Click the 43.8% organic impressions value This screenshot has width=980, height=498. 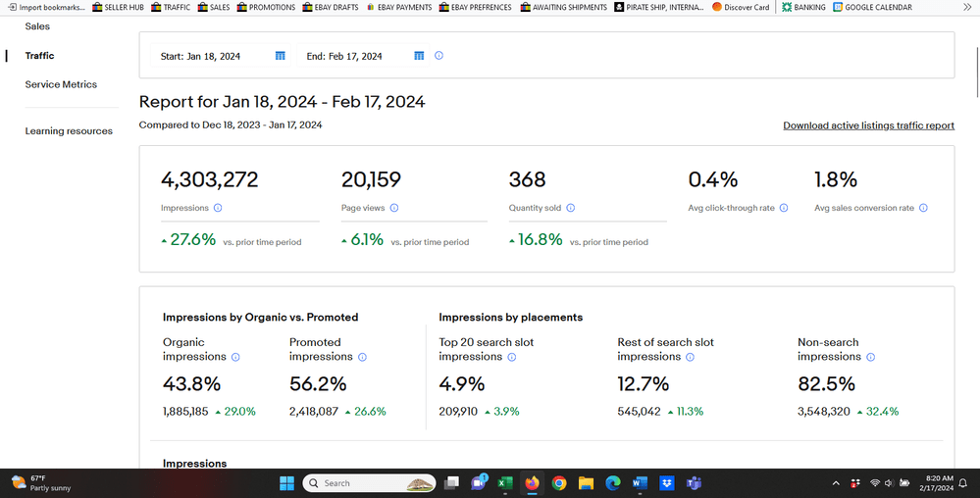click(x=191, y=383)
